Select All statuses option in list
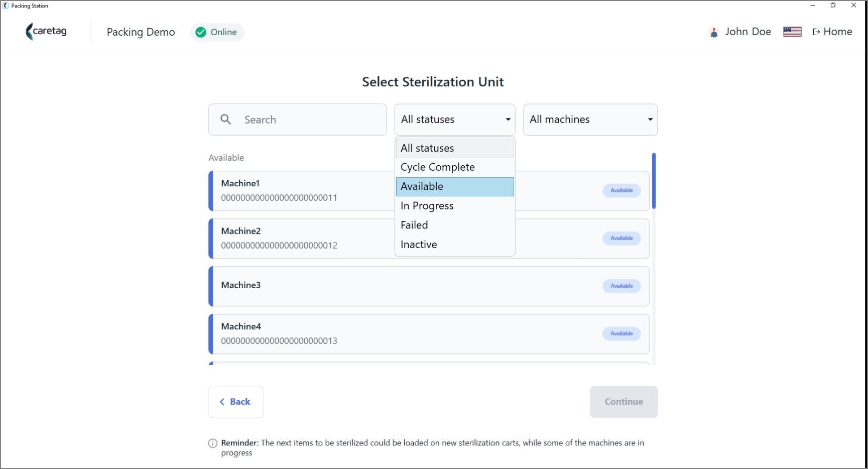The image size is (868, 469). [x=455, y=148]
